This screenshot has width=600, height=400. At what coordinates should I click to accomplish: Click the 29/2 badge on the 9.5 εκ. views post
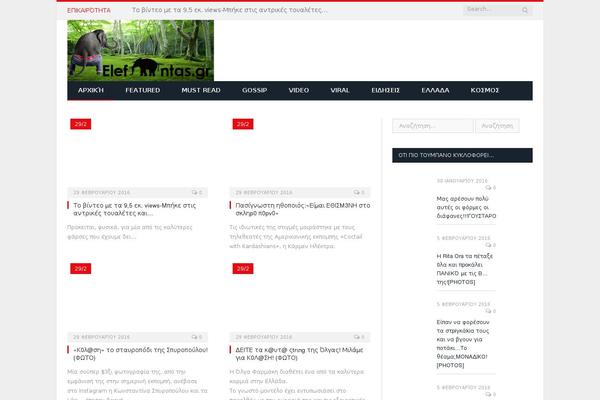click(81, 124)
